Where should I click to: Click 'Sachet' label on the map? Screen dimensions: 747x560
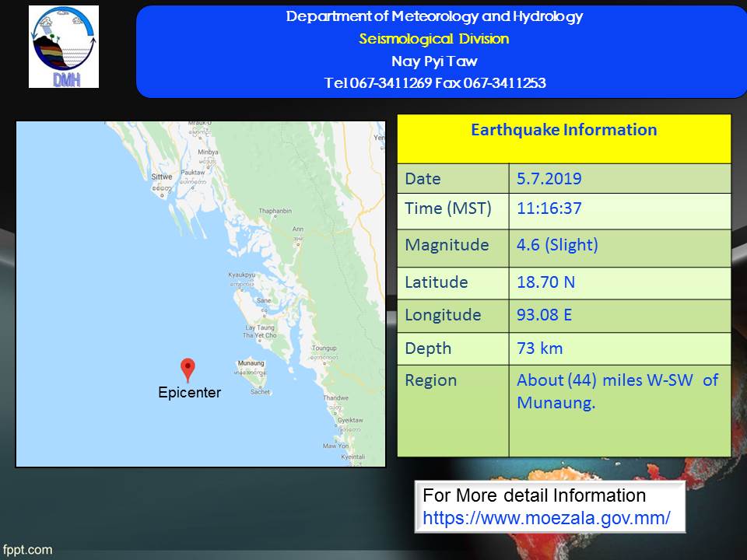point(260,392)
